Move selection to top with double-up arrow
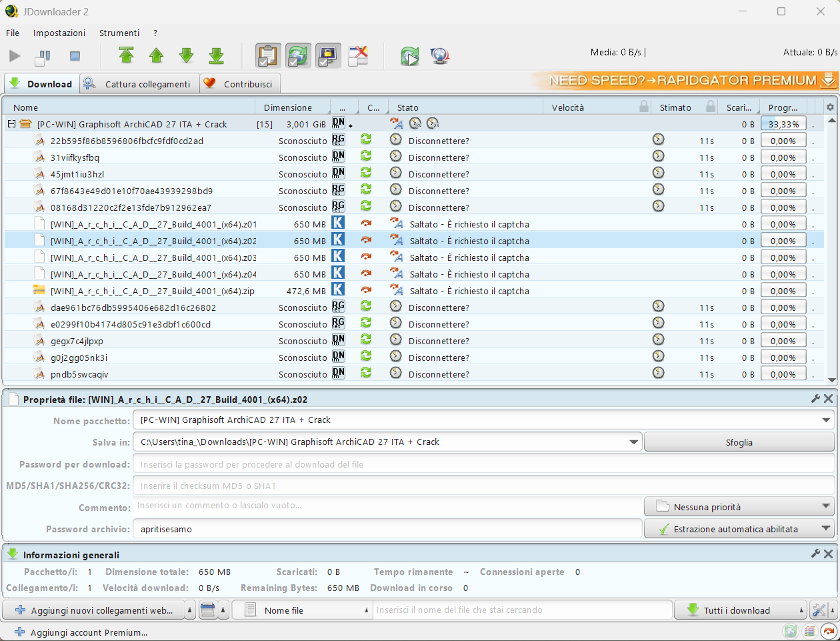This screenshot has height=641, width=840. point(126,56)
